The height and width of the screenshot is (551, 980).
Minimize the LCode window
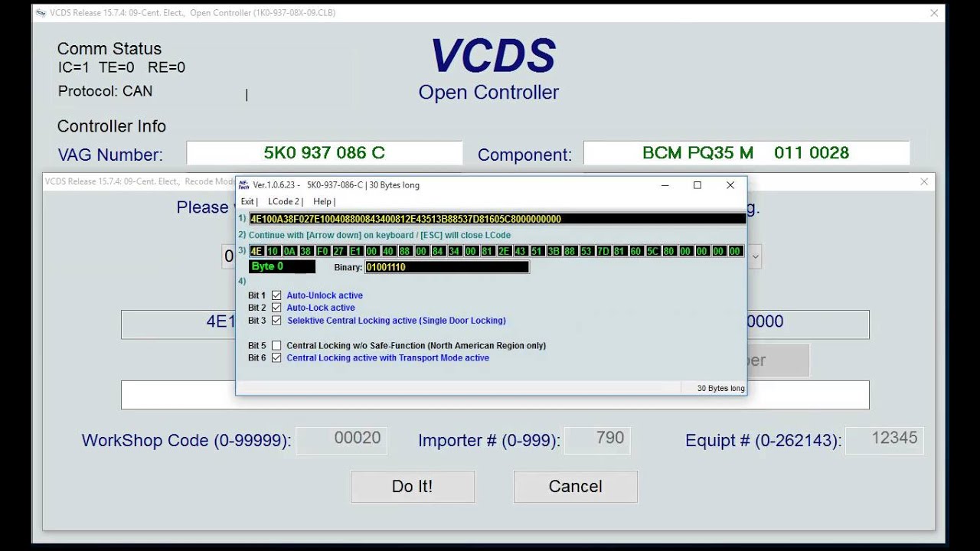click(665, 185)
